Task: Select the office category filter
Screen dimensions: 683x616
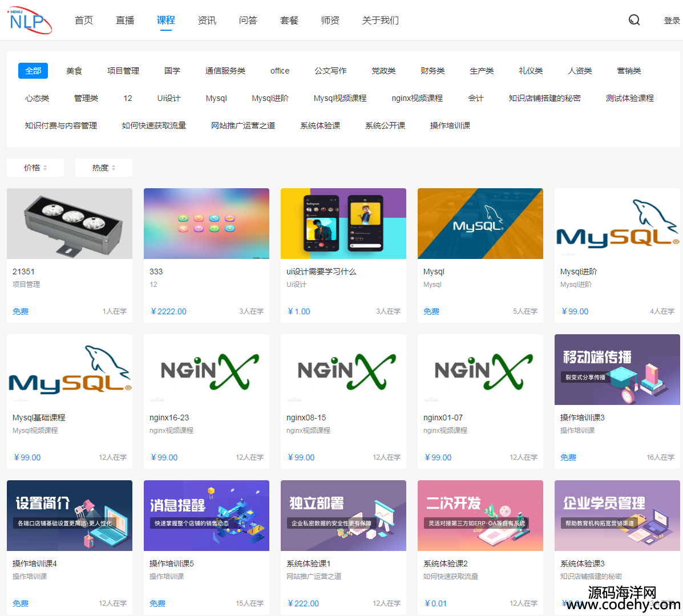Action: pyautogui.click(x=280, y=71)
